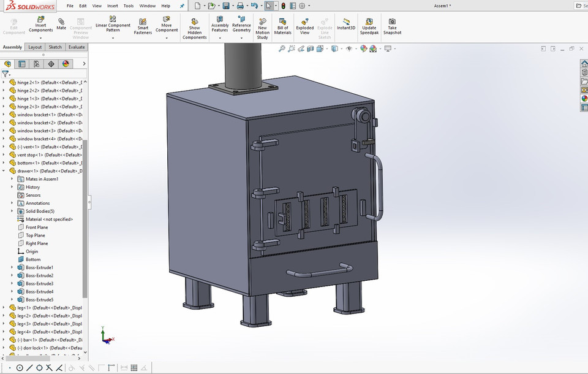Switch to the Evaluate tab
Image resolution: width=588 pixels, height=374 pixels.
tap(76, 47)
